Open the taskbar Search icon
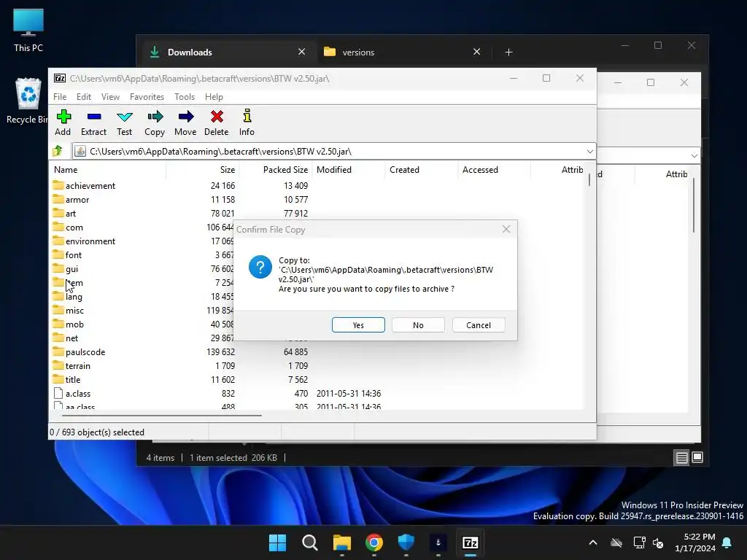The image size is (747, 560). click(309, 542)
